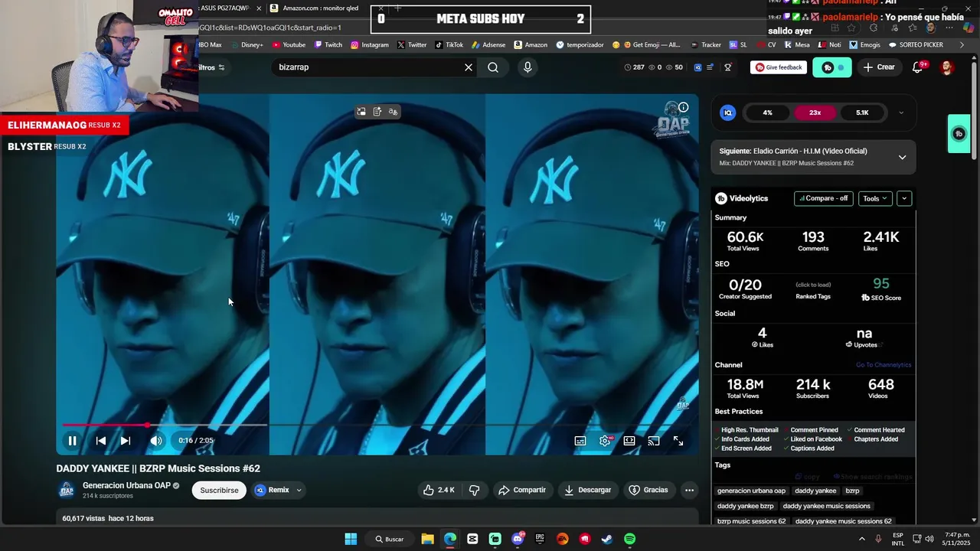
Task: Open the Windows Start menu
Action: (x=351, y=539)
